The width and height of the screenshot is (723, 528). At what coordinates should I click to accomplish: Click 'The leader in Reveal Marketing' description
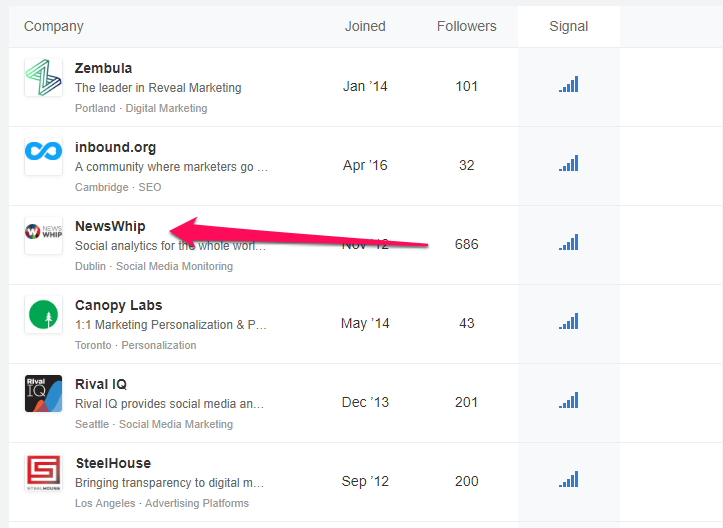click(x=158, y=88)
